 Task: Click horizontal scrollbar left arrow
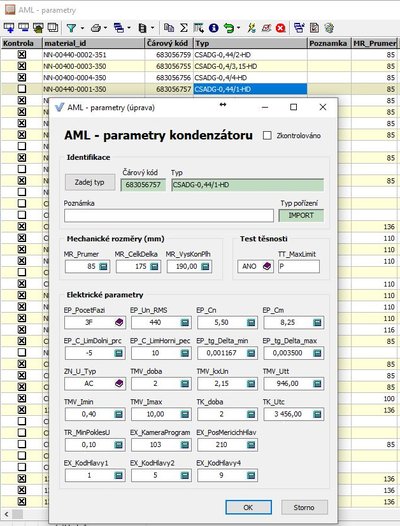(6, 514)
